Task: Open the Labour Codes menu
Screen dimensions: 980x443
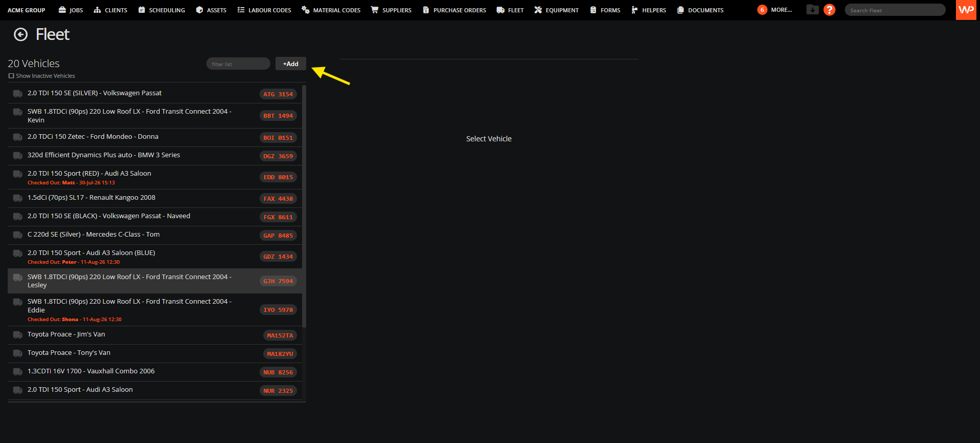Action: point(264,10)
